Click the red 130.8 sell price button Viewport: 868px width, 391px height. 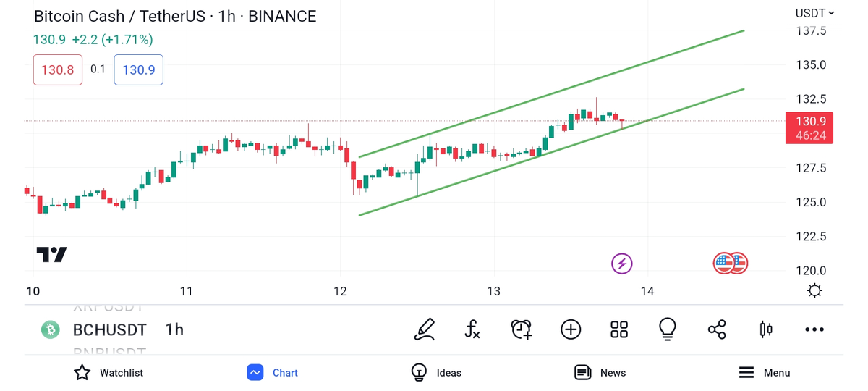(x=58, y=70)
